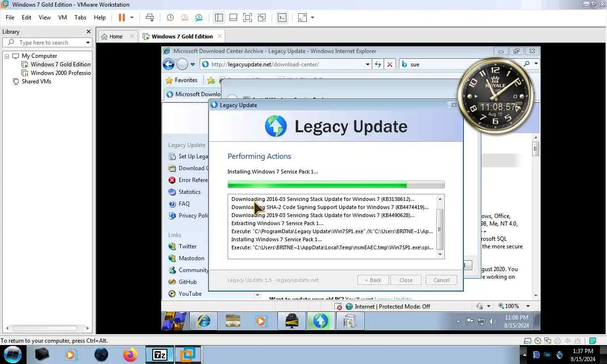This screenshot has width=607, height=364.
Task: Toggle the thumbnail bar view icon
Action: (233, 18)
